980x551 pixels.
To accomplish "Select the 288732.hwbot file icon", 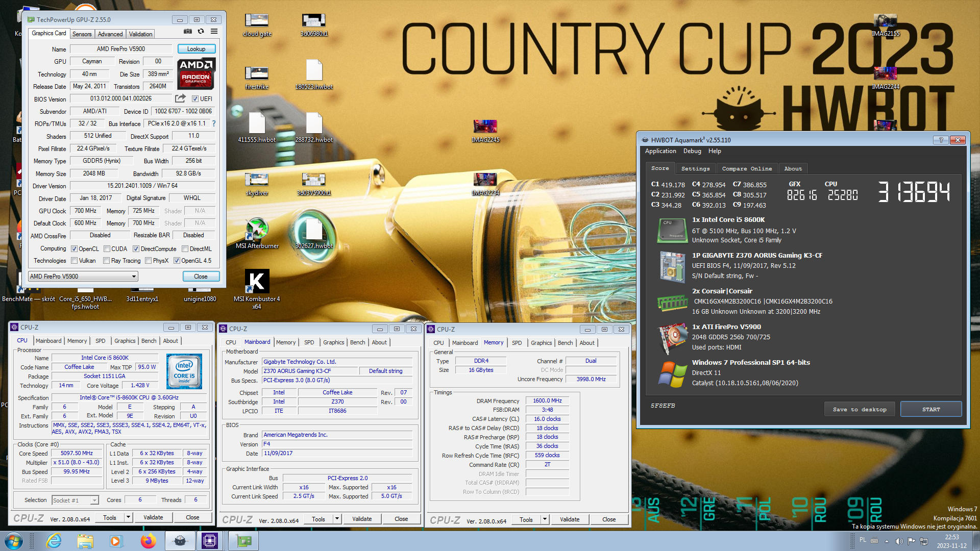I will tap(314, 128).
